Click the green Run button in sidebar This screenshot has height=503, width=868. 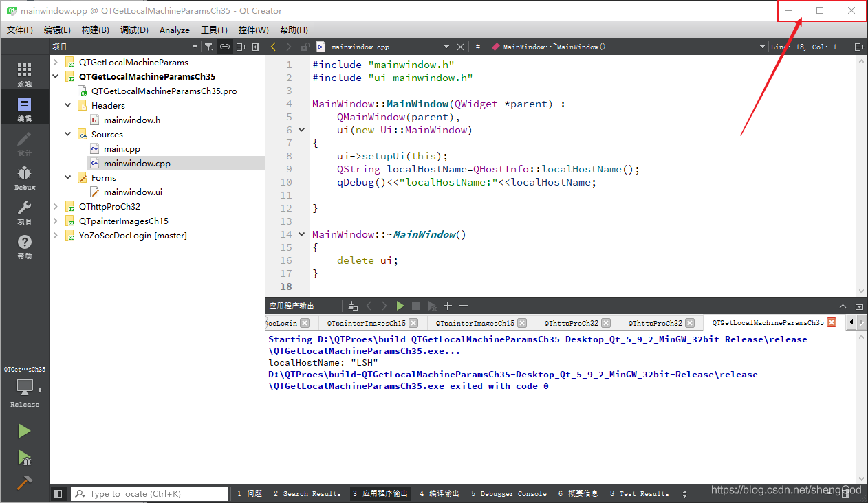pyautogui.click(x=25, y=431)
